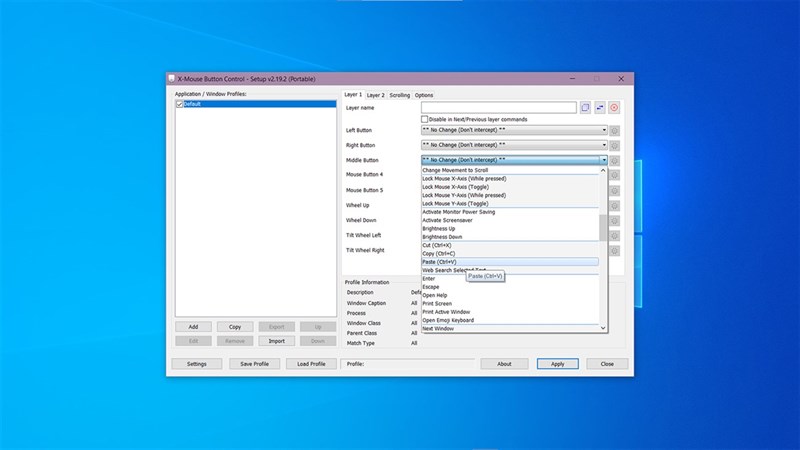
Task: Uncheck the Default profile checkbox
Action: (x=179, y=104)
